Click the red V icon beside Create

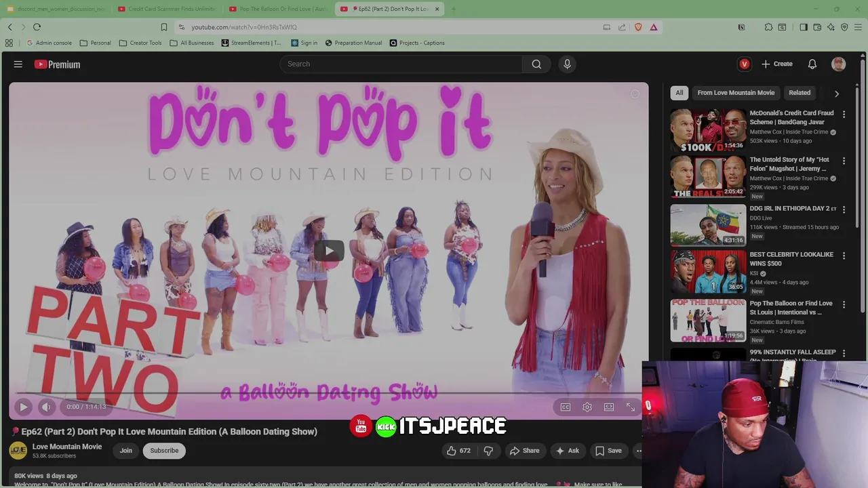745,64
